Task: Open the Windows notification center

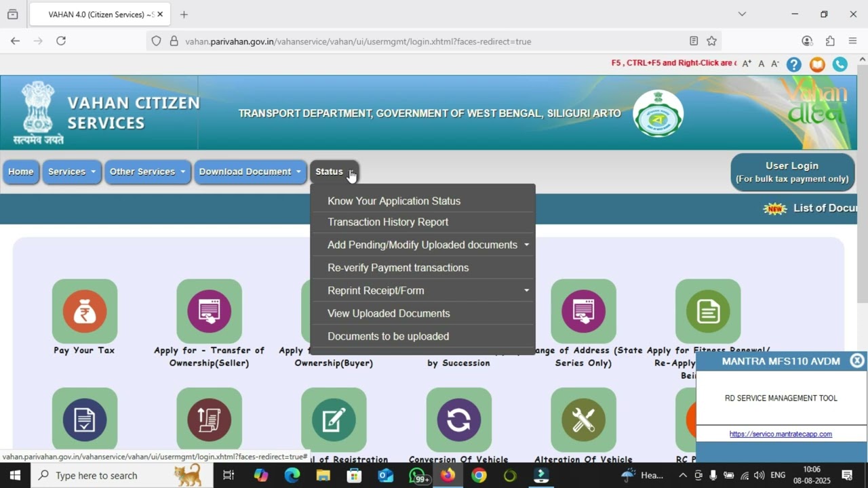Action: tap(847, 475)
